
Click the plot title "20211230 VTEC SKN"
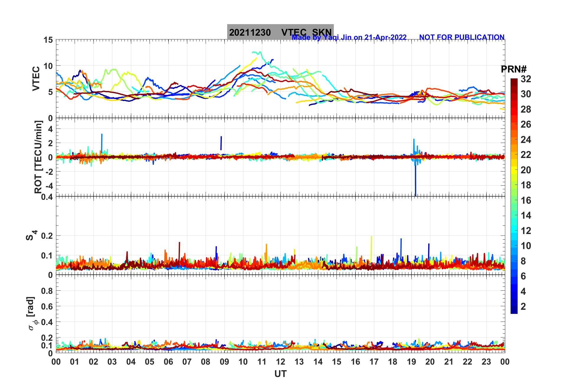(280, 32)
